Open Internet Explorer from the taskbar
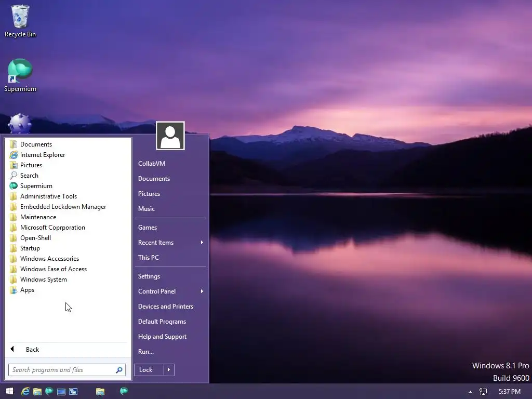This screenshot has width=532, height=399. coord(25,392)
